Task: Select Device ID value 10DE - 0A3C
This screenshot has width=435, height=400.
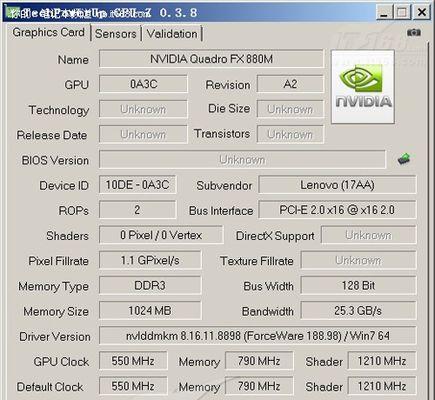Action: click(x=138, y=185)
